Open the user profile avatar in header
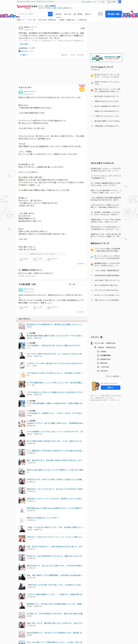The width and height of the screenshot is (138, 644). (100, 14)
